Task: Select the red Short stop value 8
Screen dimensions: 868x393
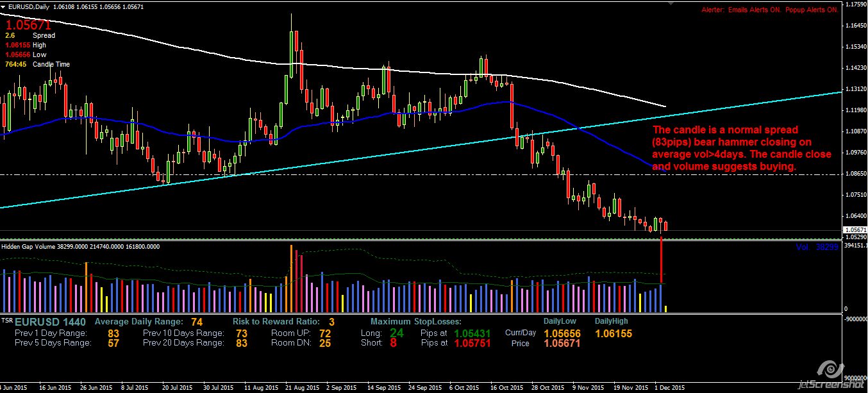Action: (394, 343)
